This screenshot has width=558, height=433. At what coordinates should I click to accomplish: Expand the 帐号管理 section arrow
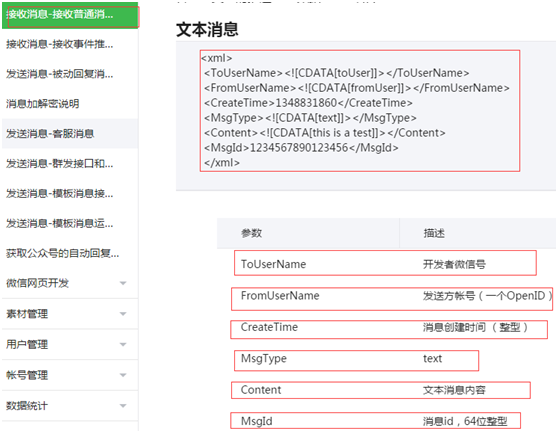click(123, 375)
